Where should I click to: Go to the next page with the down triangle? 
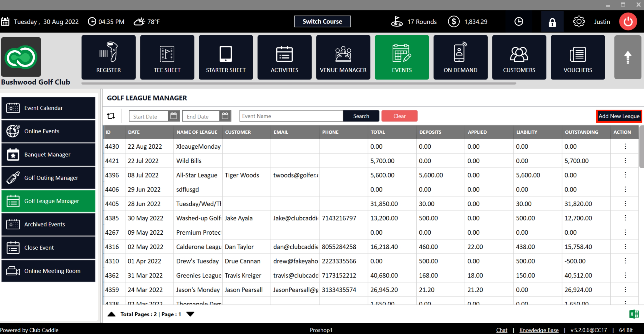[x=190, y=314]
